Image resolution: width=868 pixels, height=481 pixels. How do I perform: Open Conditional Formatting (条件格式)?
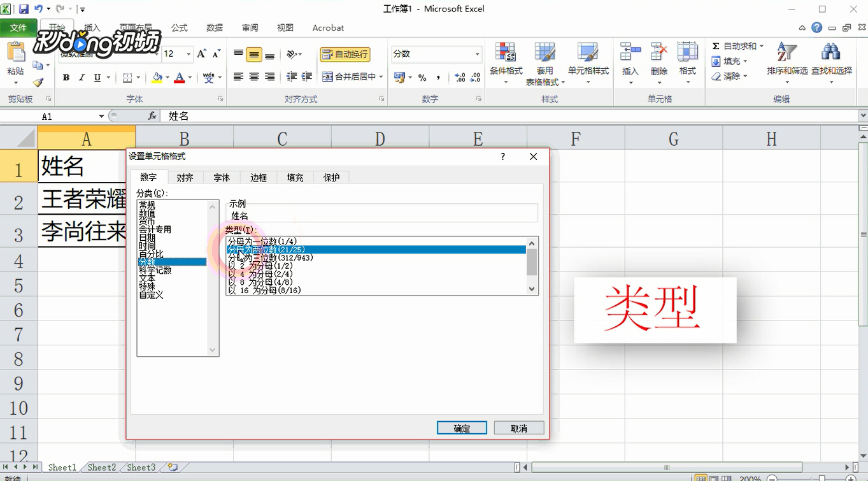point(506,64)
